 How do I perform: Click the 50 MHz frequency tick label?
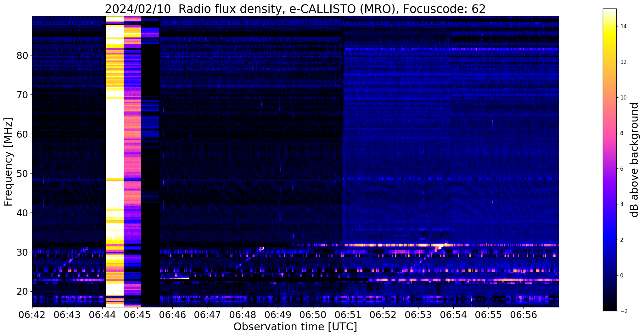(x=22, y=174)
